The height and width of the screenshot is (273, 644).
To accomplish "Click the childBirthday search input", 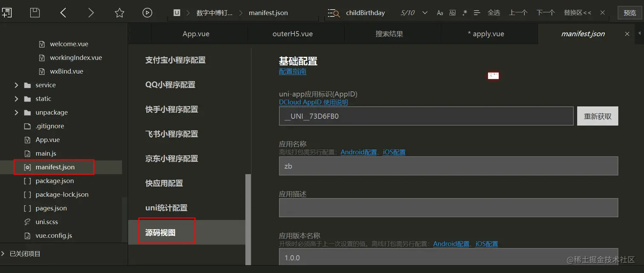I will [x=365, y=13].
